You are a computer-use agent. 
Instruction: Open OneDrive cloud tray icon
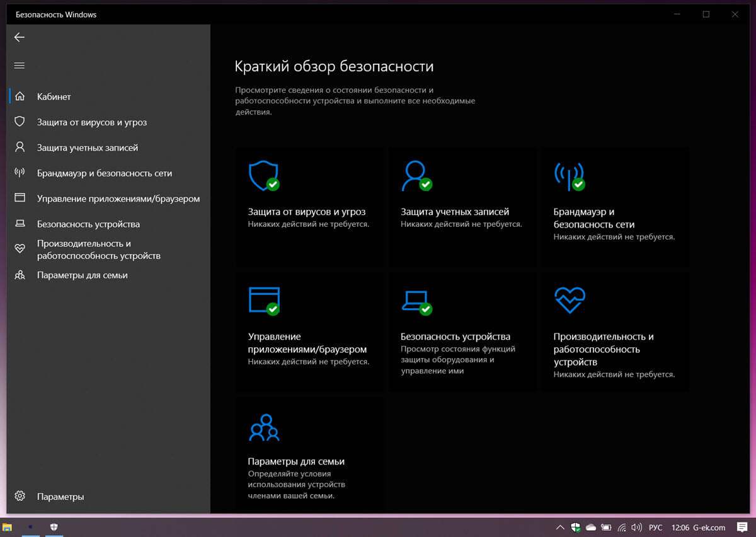coord(591,527)
